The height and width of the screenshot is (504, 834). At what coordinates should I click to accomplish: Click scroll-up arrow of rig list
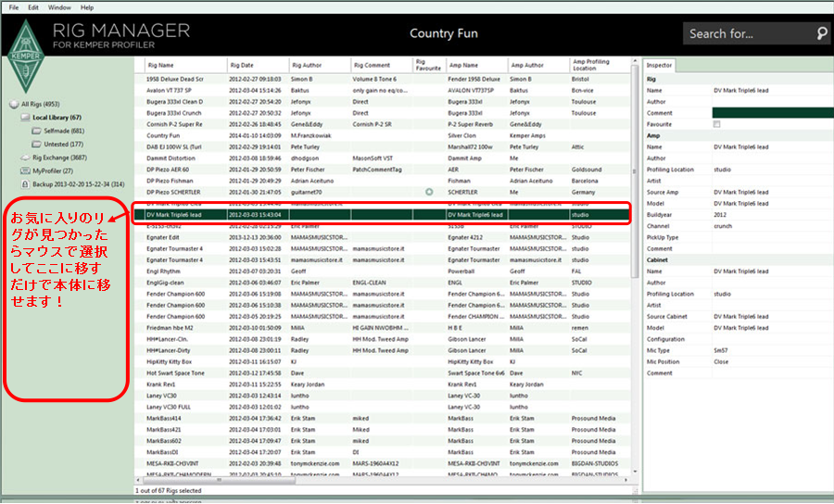635,61
